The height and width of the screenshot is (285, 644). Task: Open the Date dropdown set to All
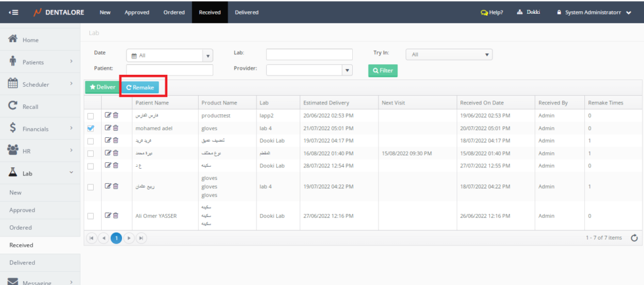(170, 55)
